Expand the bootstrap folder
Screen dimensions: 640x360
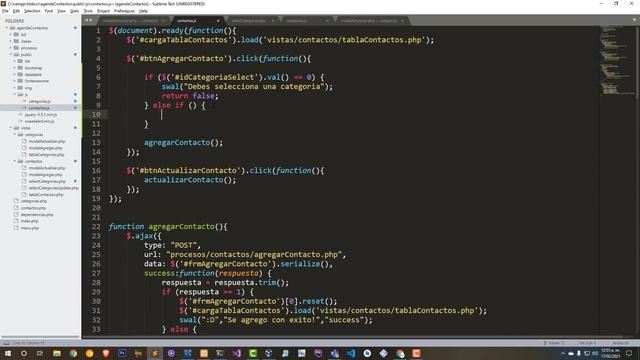(x=15, y=68)
